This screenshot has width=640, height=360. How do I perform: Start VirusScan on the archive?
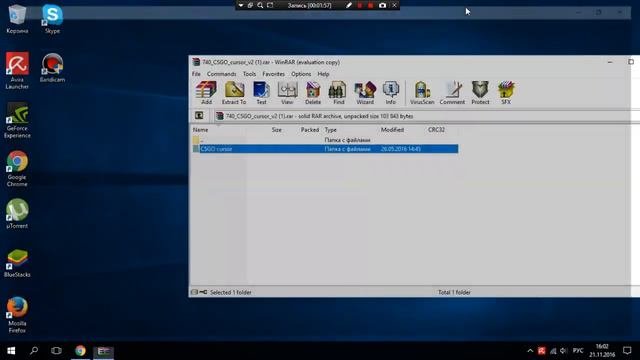tap(422, 93)
